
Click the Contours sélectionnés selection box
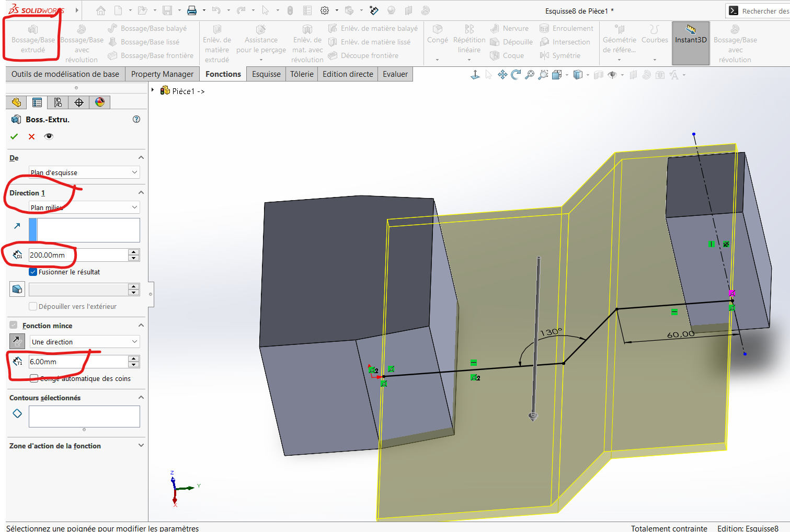pos(84,417)
